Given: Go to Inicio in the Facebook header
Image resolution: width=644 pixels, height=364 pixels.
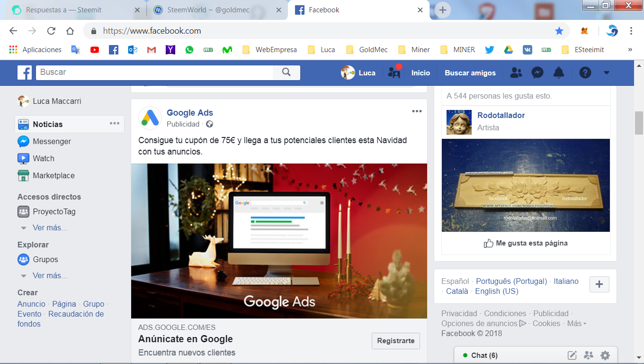Looking at the screenshot, I should 420,73.
